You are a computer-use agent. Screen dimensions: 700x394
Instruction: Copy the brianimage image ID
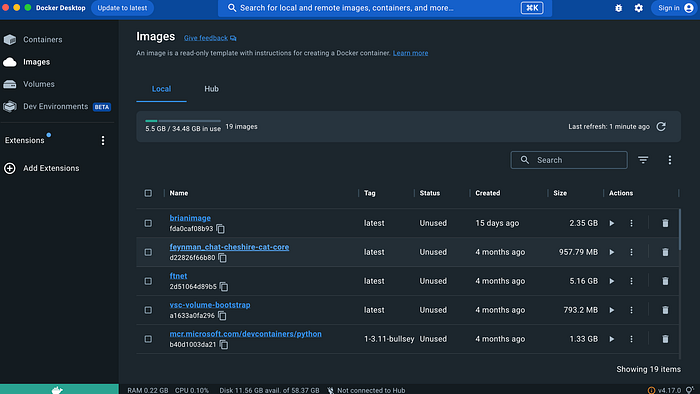coord(221,229)
